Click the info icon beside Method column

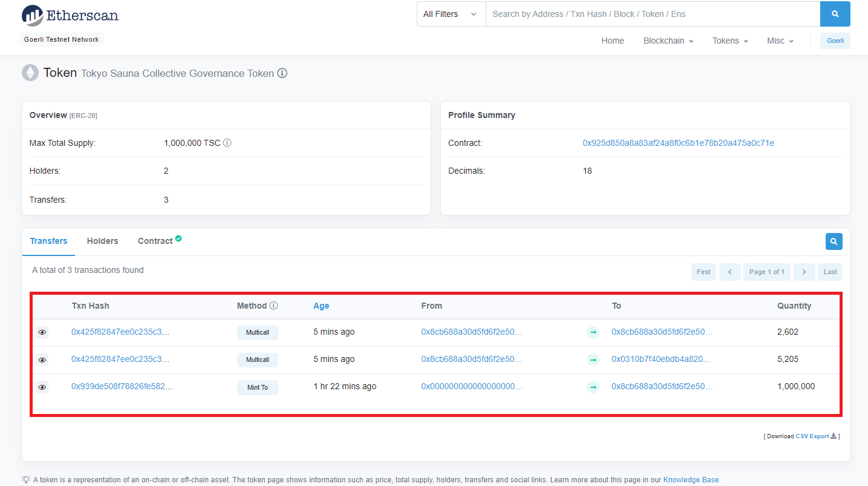273,306
